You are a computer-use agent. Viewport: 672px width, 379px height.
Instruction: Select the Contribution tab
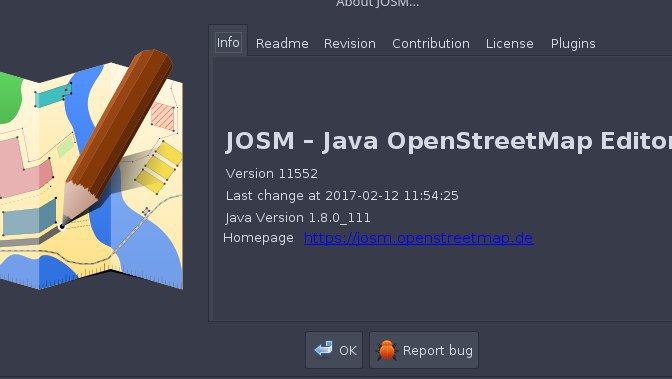click(x=431, y=43)
